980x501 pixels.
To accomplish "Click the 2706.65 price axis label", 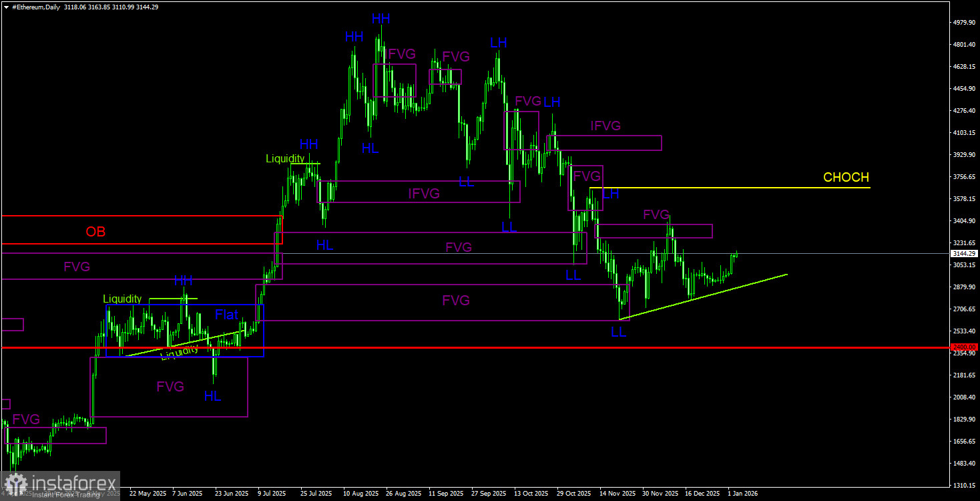I will [x=964, y=309].
